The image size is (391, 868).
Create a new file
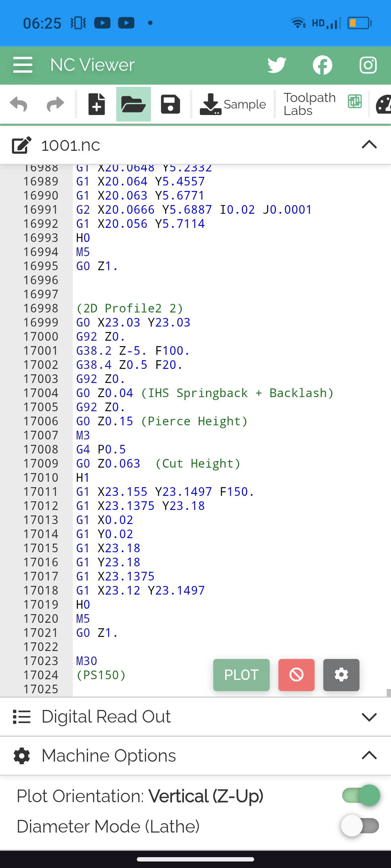(97, 105)
